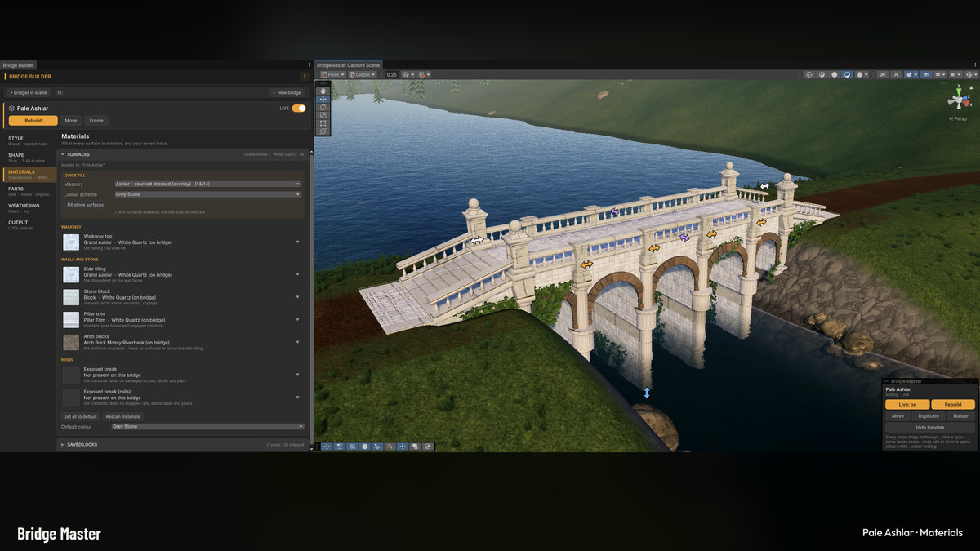This screenshot has height=551, width=980.
Task: Select the Rotate tool in the scene toolbar
Action: tap(323, 107)
